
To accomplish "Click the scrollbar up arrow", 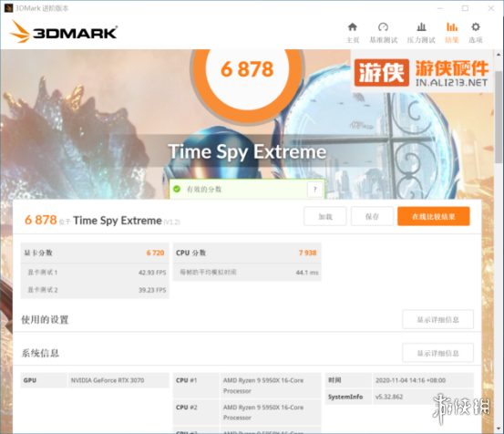I will pos(499,55).
